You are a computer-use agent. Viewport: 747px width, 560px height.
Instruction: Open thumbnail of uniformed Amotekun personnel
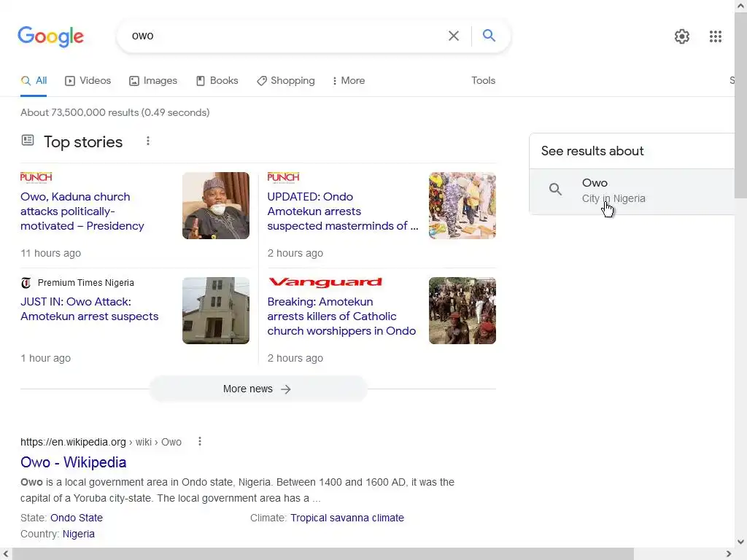462,311
